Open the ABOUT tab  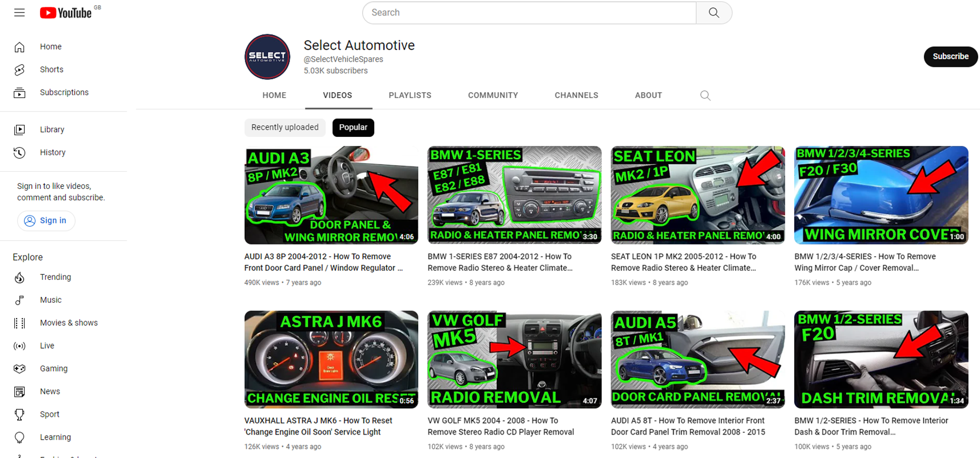[x=649, y=96]
